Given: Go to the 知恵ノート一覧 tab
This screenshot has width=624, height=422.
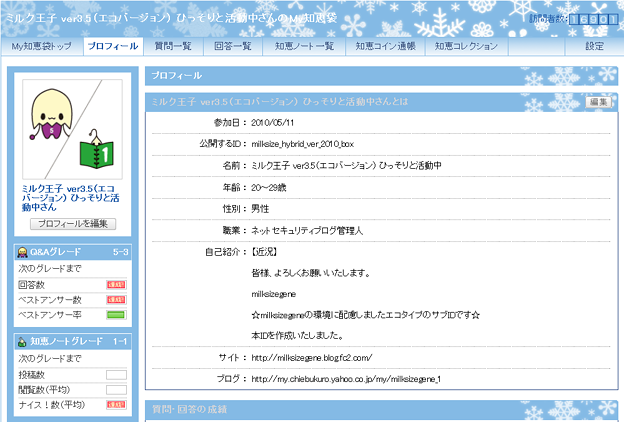Looking at the screenshot, I should point(304,46).
